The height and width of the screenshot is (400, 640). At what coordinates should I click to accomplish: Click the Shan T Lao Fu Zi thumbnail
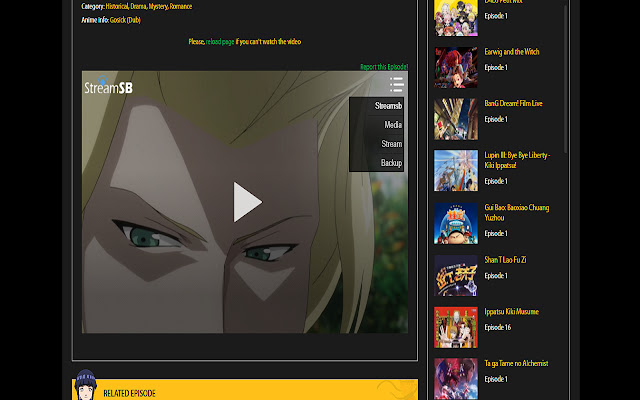click(x=456, y=276)
